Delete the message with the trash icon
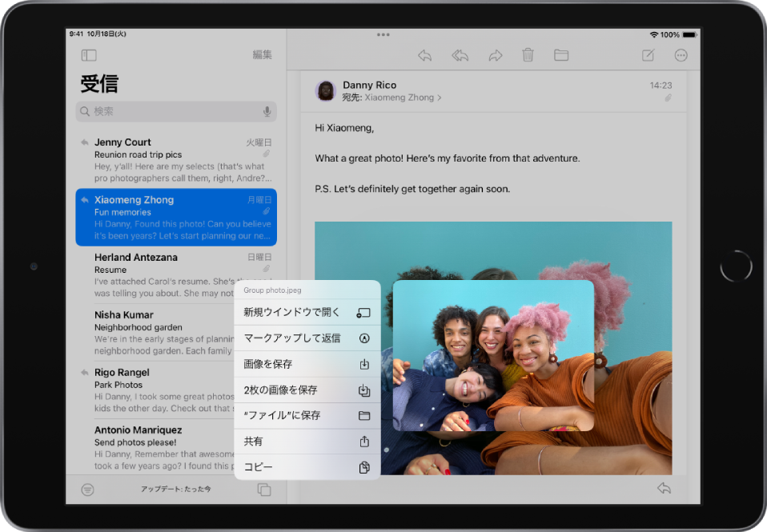This screenshot has width=767, height=532. point(528,55)
